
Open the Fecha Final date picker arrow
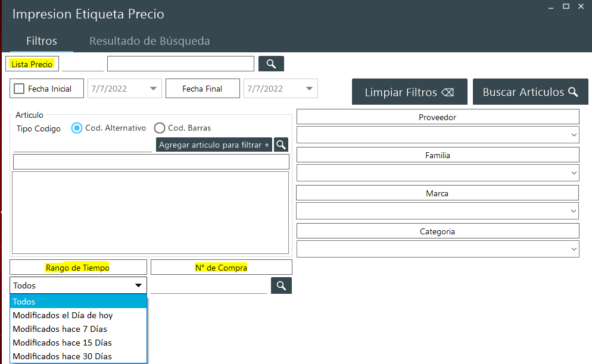[x=309, y=89]
